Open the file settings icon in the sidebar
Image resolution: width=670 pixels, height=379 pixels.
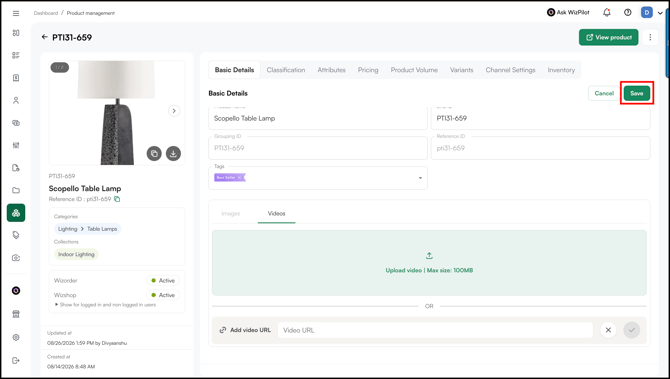(16, 167)
